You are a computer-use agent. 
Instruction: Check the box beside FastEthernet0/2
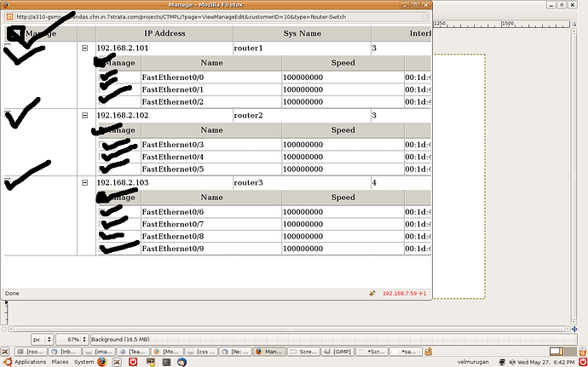[101, 101]
